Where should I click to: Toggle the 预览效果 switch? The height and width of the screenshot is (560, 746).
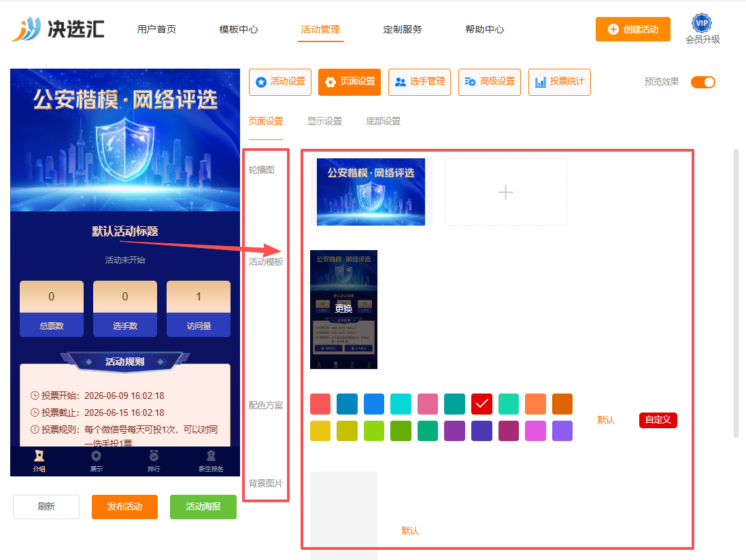coord(702,82)
